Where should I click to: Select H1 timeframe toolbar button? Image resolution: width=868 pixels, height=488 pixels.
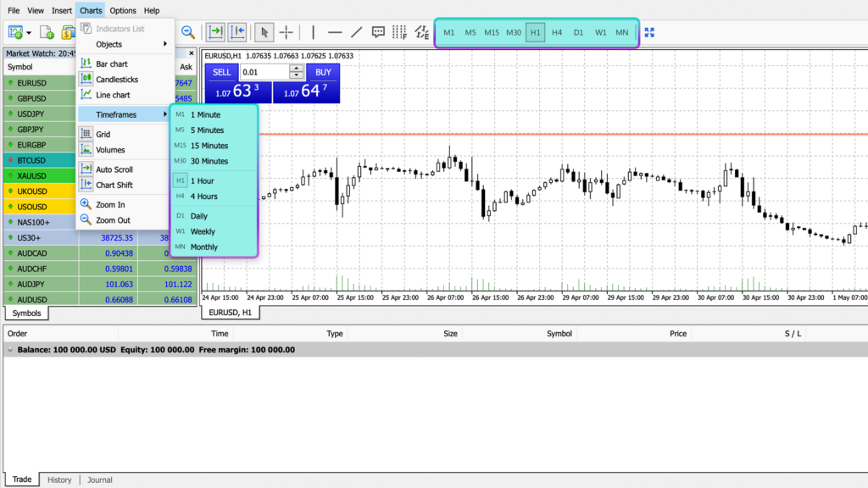tap(536, 33)
